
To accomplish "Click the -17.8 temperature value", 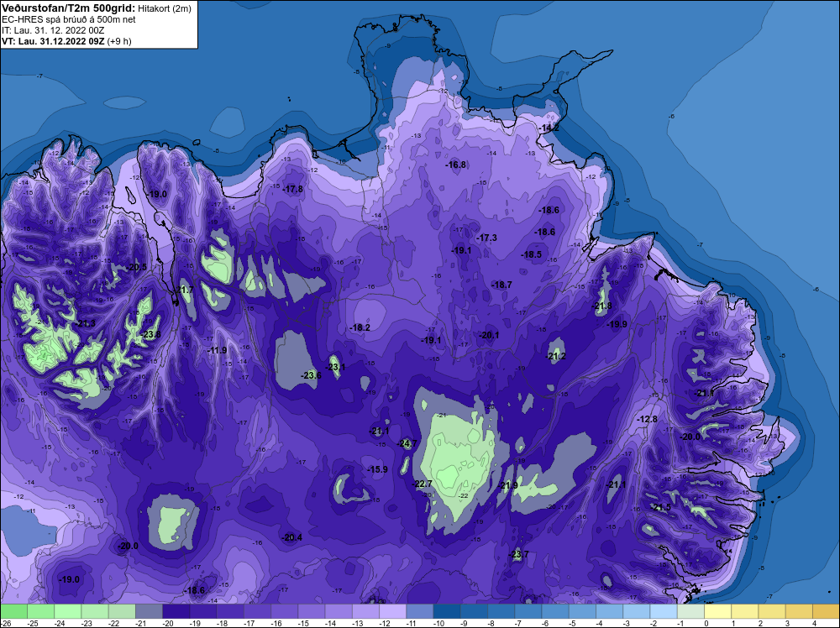I will tap(293, 189).
